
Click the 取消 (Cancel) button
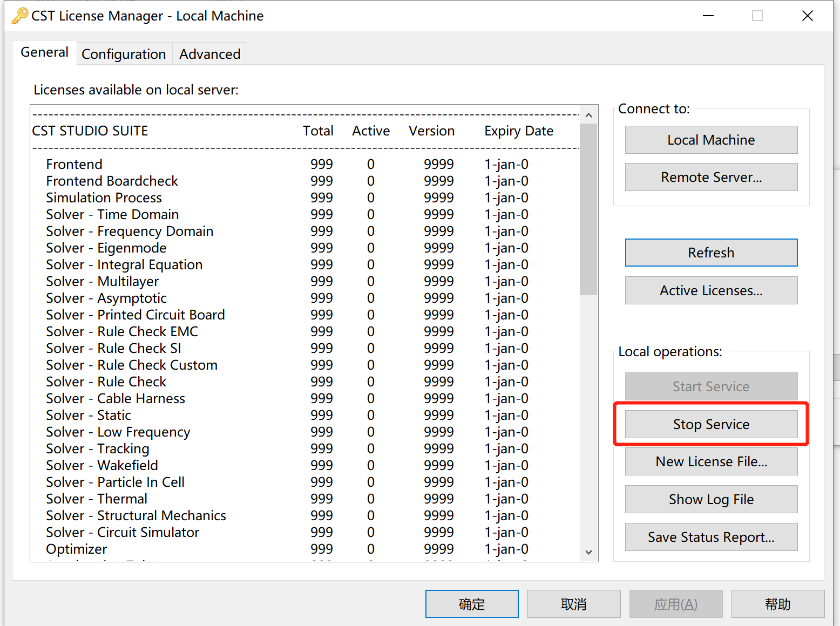pos(573,604)
